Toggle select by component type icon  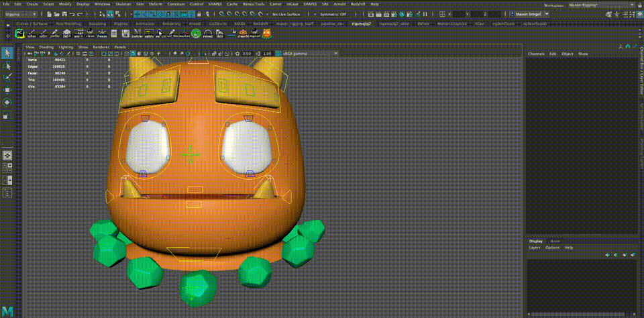(x=118, y=14)
